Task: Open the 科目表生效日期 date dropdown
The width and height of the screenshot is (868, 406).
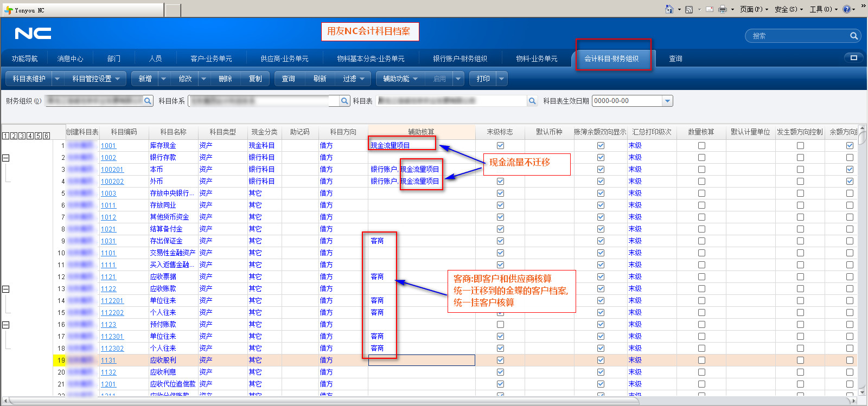Action: click(667, 101)
